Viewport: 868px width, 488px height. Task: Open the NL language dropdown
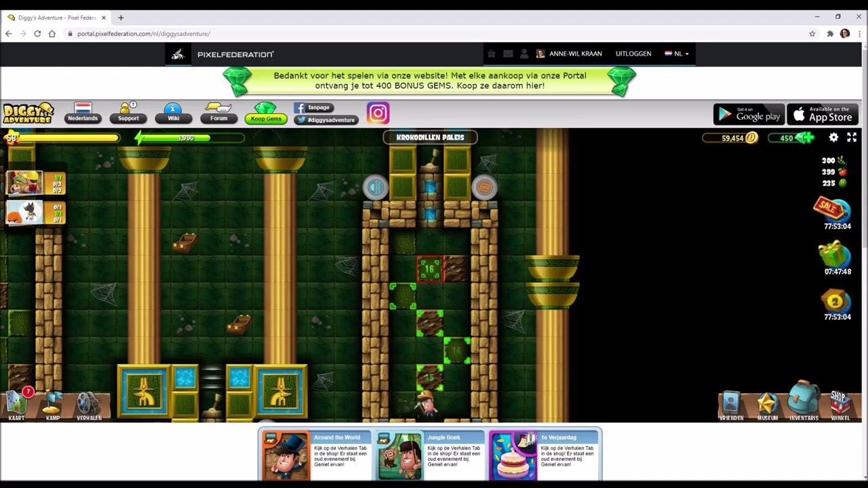tap(677, 54)
